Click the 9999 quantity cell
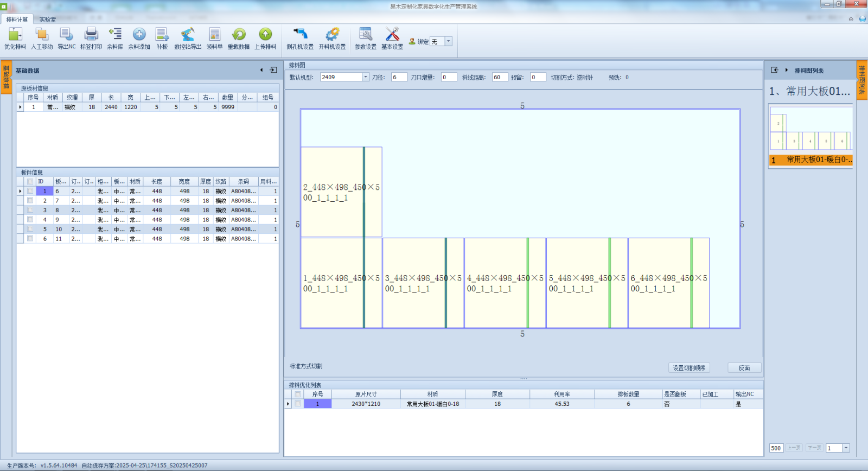Viewport: 868px width, 471px height. point(228,107)
